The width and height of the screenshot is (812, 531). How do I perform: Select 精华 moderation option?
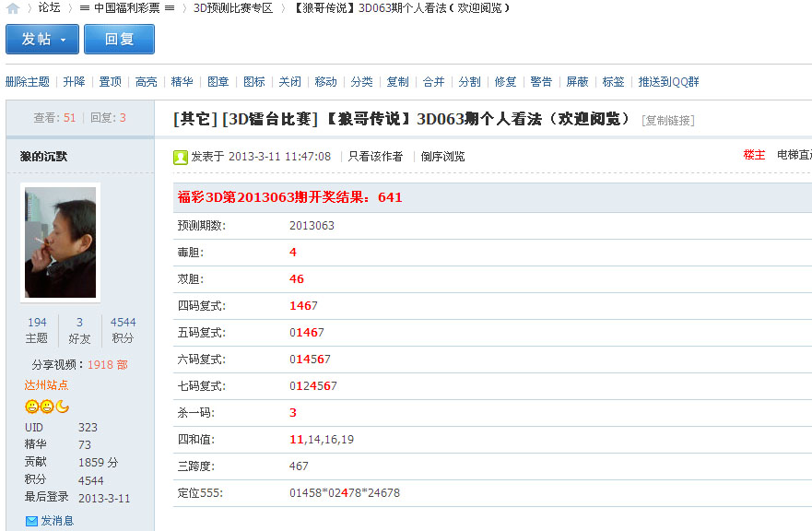[x=182, y=81]
